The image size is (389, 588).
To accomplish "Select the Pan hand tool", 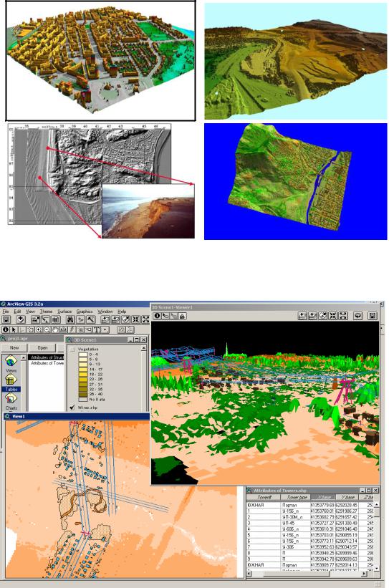I will 55,330.
